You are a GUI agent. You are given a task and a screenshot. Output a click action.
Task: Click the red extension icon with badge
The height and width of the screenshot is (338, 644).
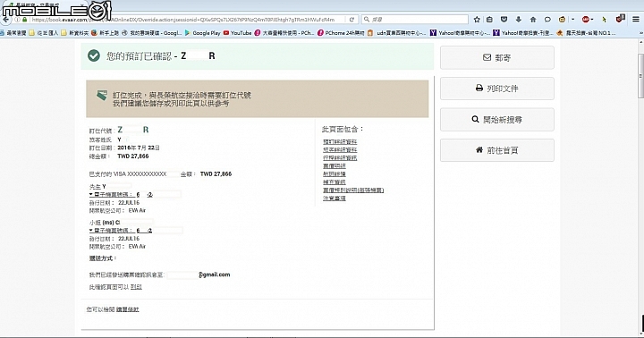point(620,19)
